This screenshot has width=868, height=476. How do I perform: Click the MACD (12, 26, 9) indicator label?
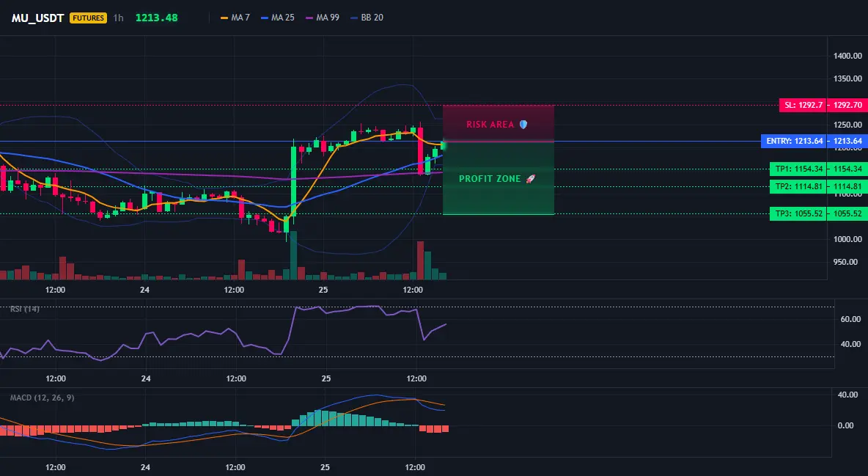pos(42,398)
